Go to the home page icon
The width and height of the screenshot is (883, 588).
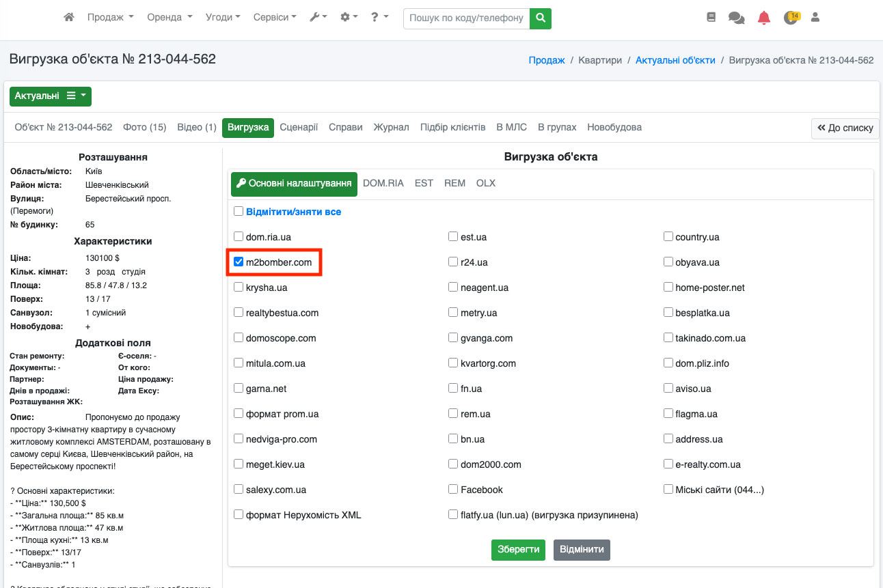coord(68,18)
